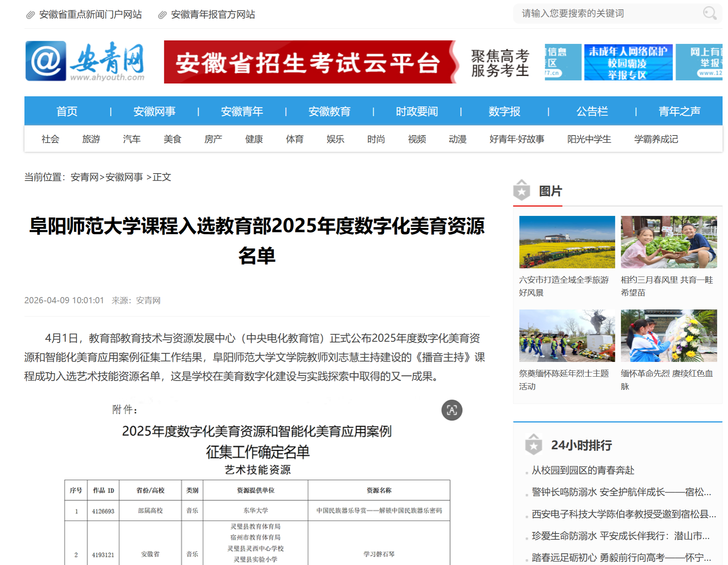Select 数字报 from the navigation bar

(504, 111)
